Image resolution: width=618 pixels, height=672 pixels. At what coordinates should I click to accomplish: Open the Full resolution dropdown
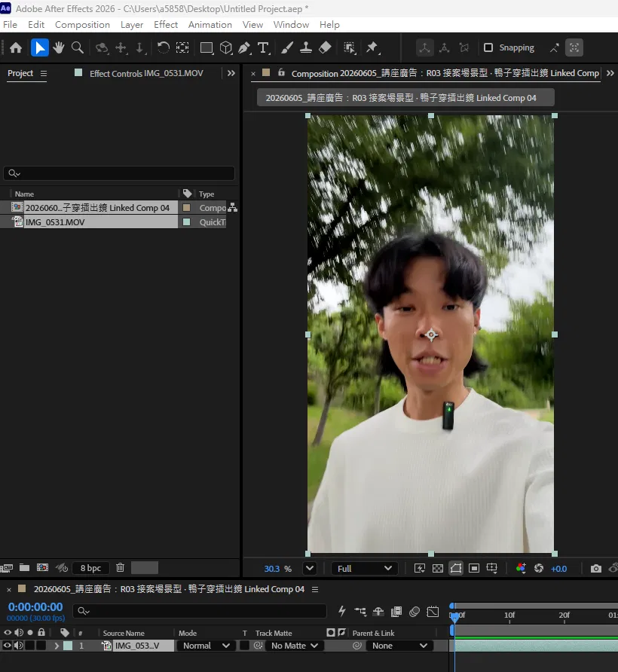pos(365,569)
